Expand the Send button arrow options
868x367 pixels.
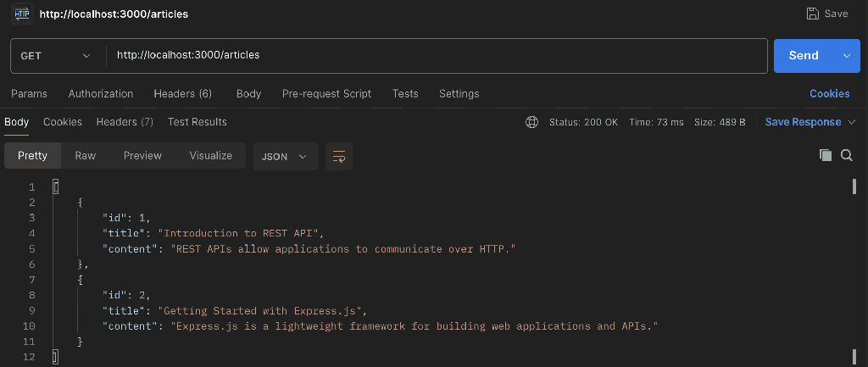point(847,55)
